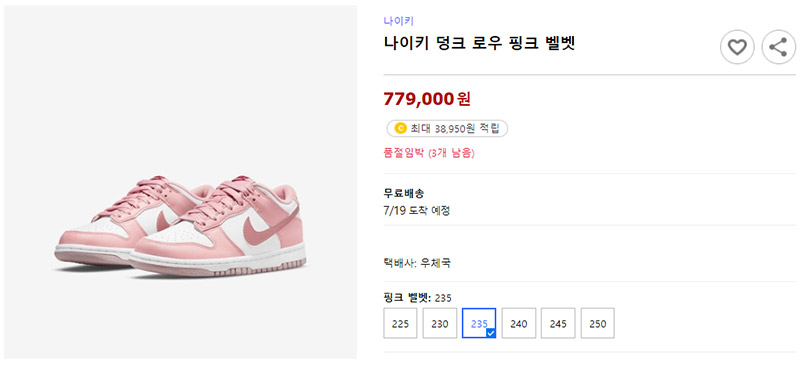800x365 pixels.
Task: Open the share icon next to the heart
Action: tap(778, 47)
